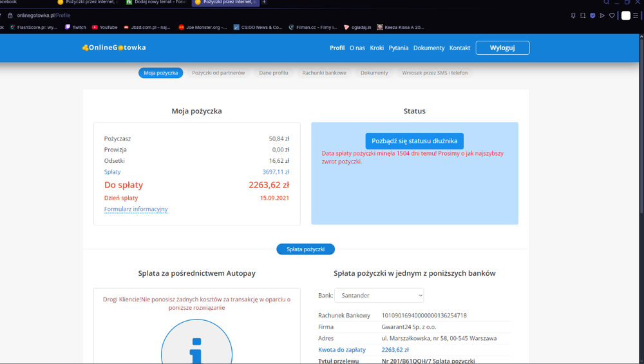Click the ad blocker shield icon
Screen dimensions: 644x364
pos(592,15)
